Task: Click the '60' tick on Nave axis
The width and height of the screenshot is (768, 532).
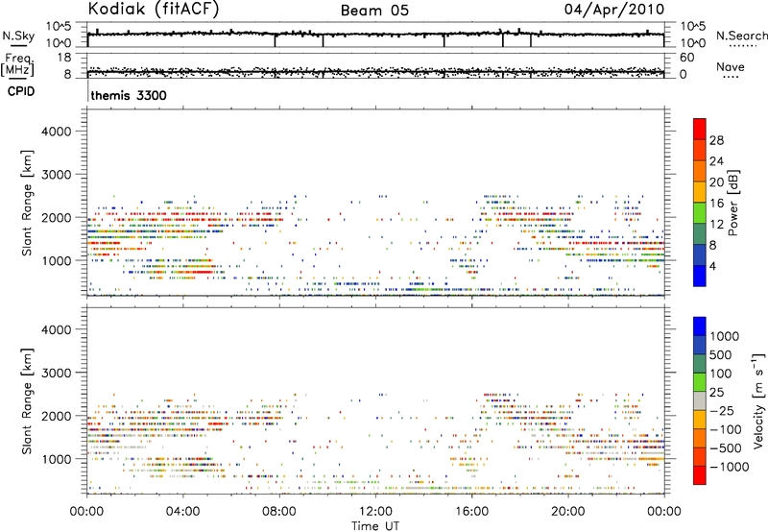Action: click(687, 58)
